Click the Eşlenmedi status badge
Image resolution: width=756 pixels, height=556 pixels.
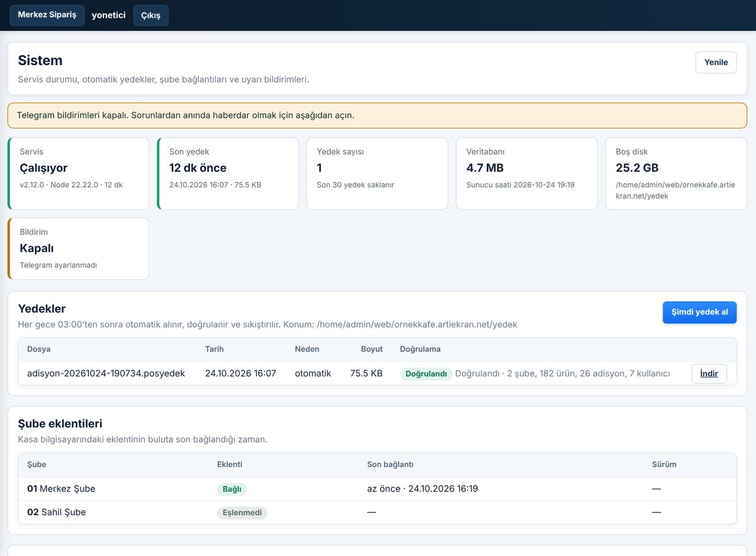click(242, 512)
